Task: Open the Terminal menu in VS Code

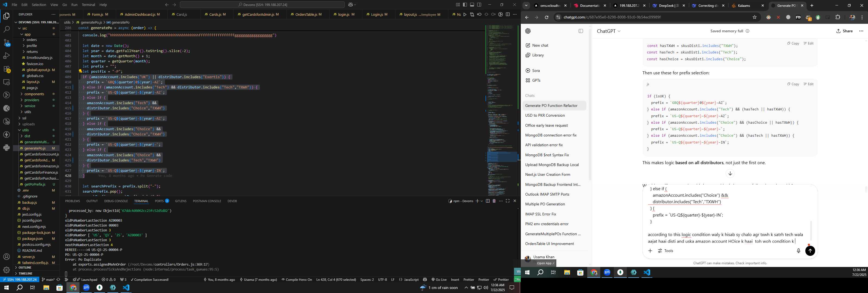Action: click(88, 5)
